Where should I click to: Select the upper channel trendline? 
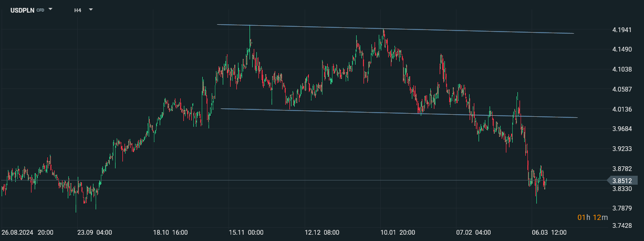point(395,29)
